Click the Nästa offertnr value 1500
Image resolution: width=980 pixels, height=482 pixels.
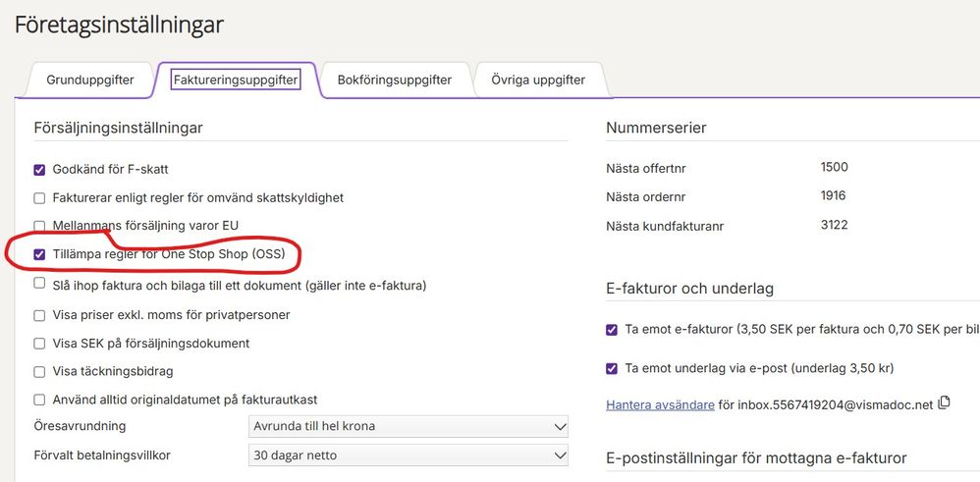[834, 167]
